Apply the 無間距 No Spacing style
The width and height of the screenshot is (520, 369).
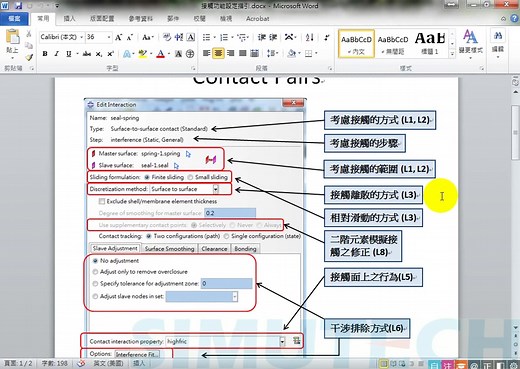point(393,44)
